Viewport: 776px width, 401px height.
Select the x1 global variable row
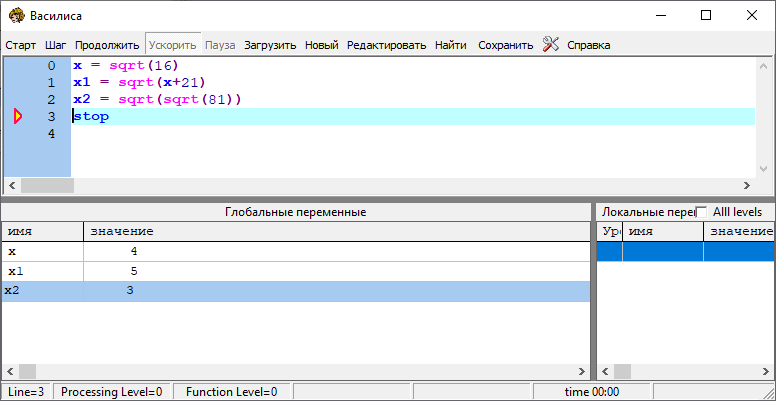(x=295, y=271)
